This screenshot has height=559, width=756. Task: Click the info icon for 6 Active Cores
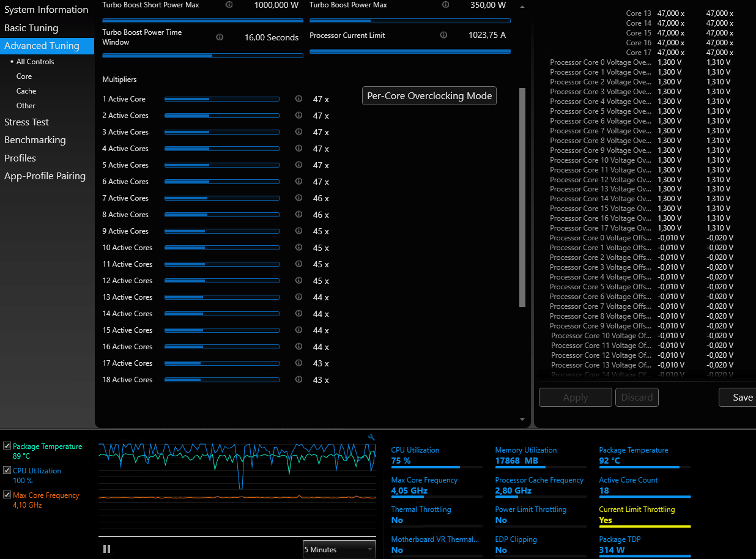click(298, 181)
